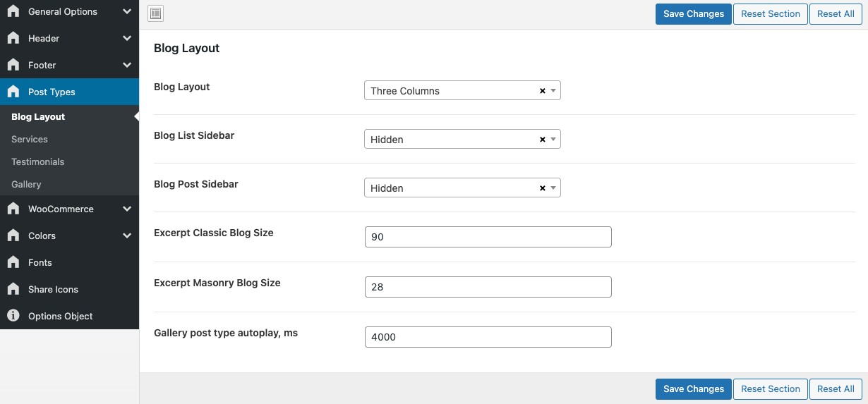The width and height of the screenshot is (868, 404).
Task: Open the Blog Post Sidebar dropdown
Action: pyautogui.click(x=452, y=188)
